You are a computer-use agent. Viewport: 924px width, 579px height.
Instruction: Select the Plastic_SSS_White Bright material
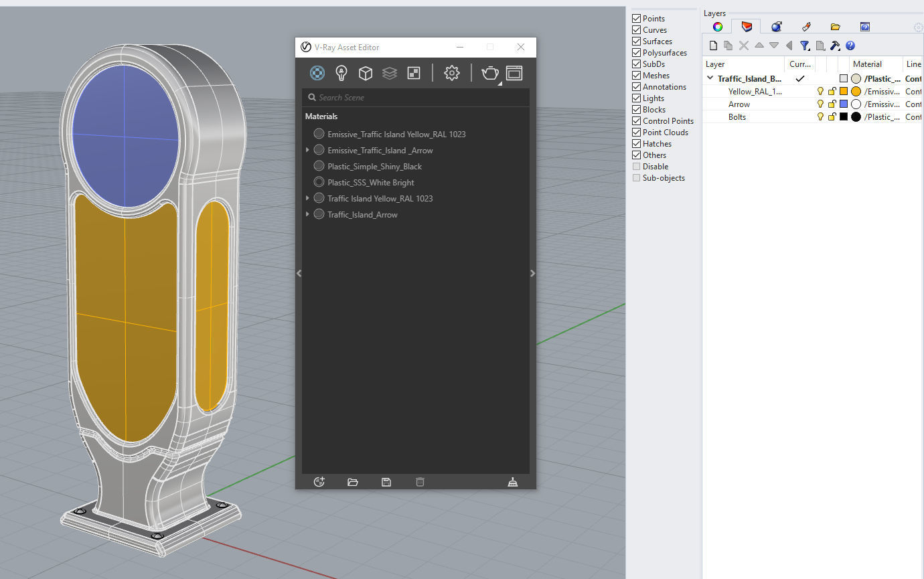(370, 183)
